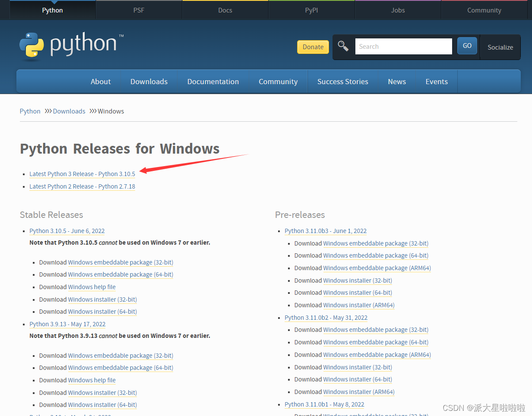The width and height of the screenshot is (532, 416).
Task: Download Windows installer (32-bit) for Python 3.11.0b2
Action: click(x=358, y=367)
